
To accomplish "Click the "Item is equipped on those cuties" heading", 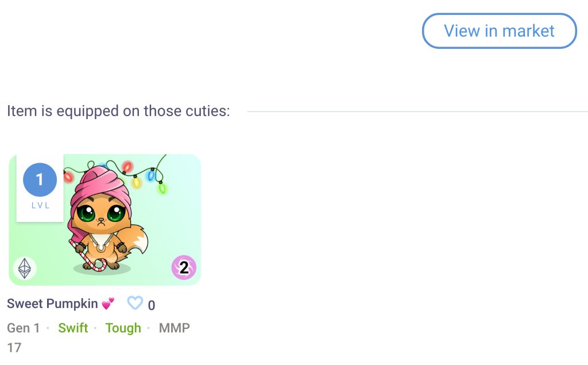I will coord(118,111).
